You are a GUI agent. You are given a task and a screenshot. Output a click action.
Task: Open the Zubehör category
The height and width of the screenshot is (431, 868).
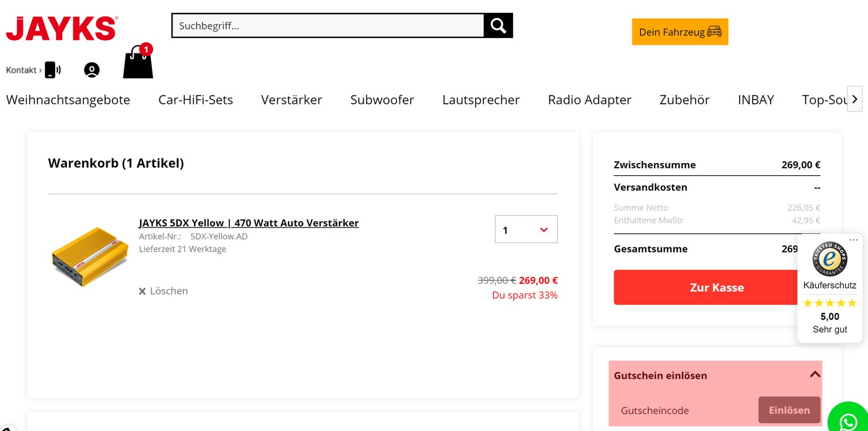pyautogui.click(x=684, y=100)
